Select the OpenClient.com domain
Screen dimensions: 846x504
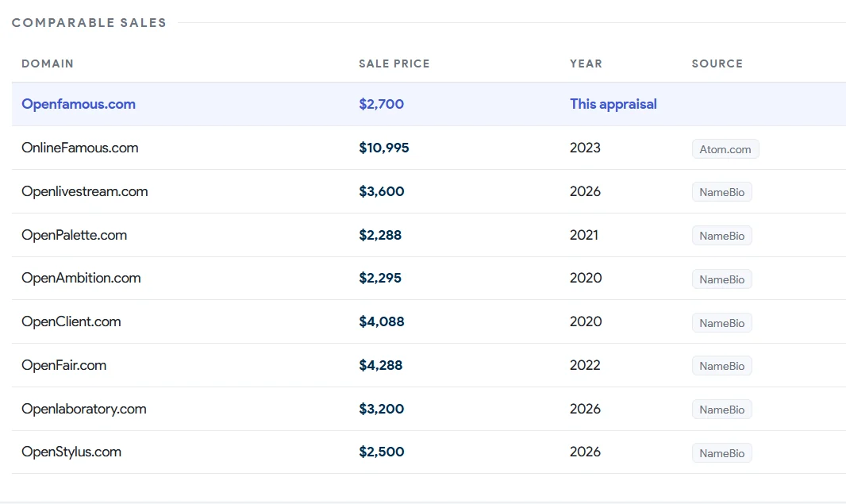[x=71, y=321]
